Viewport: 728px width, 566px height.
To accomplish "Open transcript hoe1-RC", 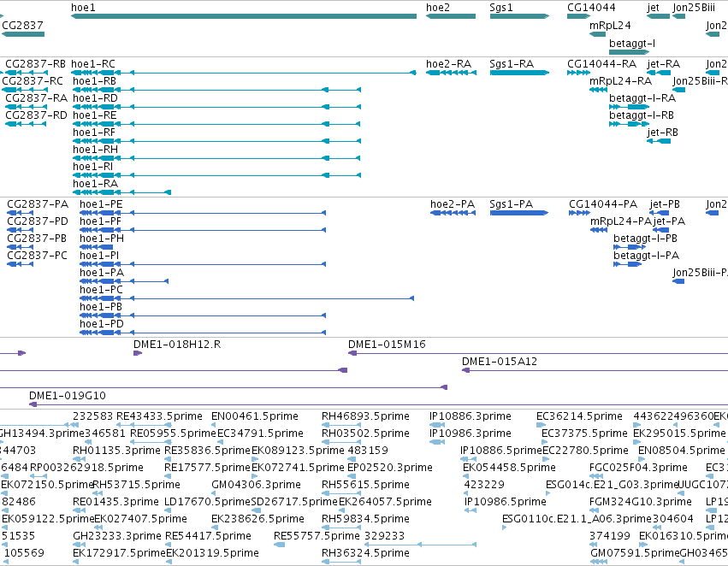I will [93, 64].
